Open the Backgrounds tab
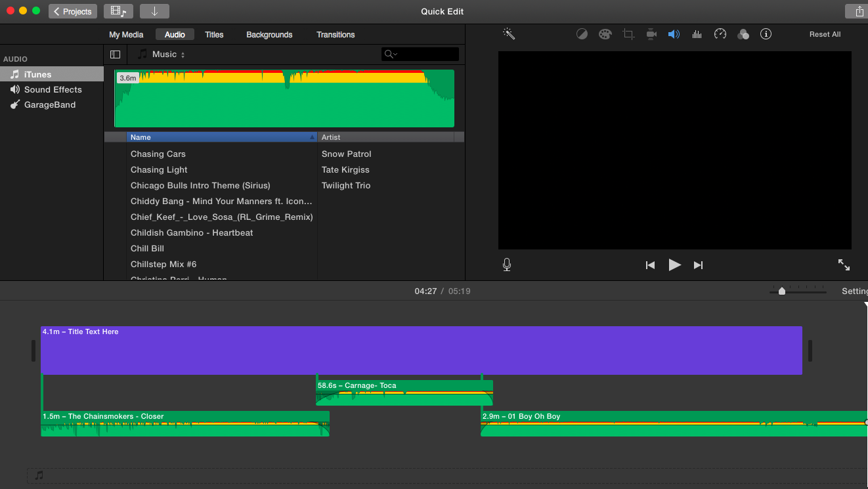Screen dimensions: 868x489 269,35
